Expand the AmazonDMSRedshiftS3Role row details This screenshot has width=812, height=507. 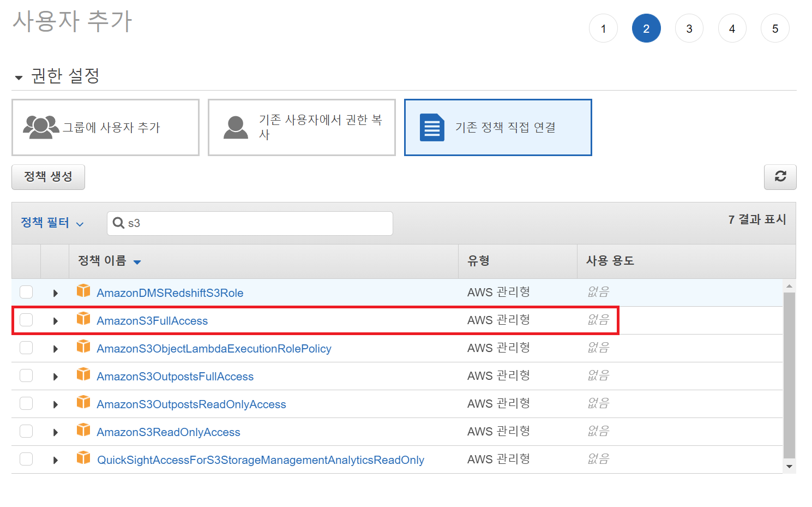[x=55, y=293]
